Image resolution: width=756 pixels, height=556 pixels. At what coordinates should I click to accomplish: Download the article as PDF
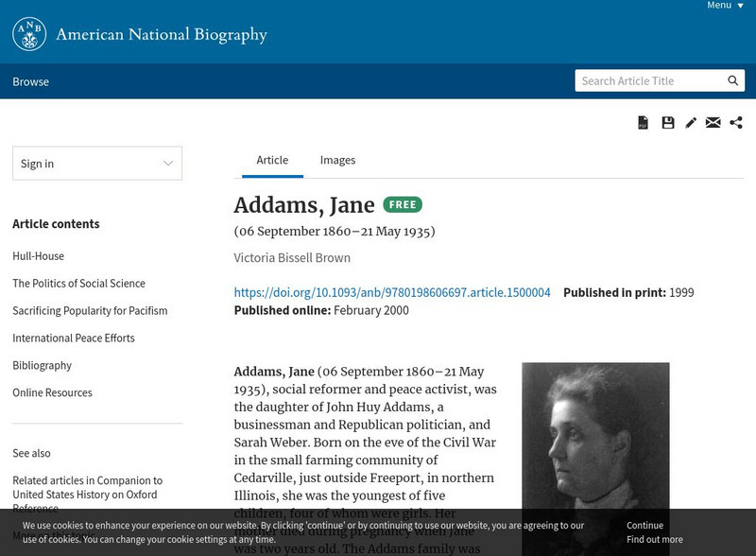[644, 123]
